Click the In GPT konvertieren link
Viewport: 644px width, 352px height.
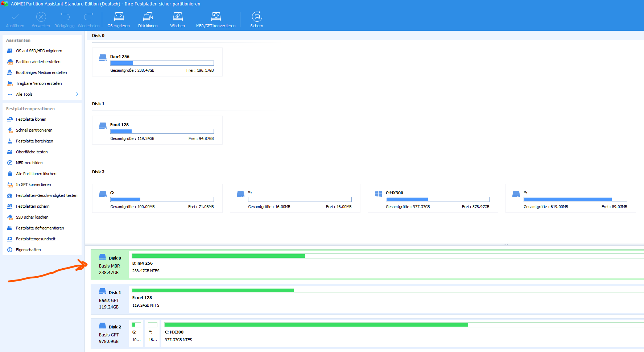33,185
